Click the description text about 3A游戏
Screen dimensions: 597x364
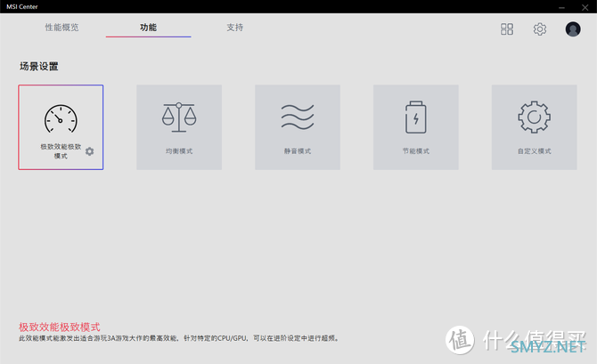179,338
